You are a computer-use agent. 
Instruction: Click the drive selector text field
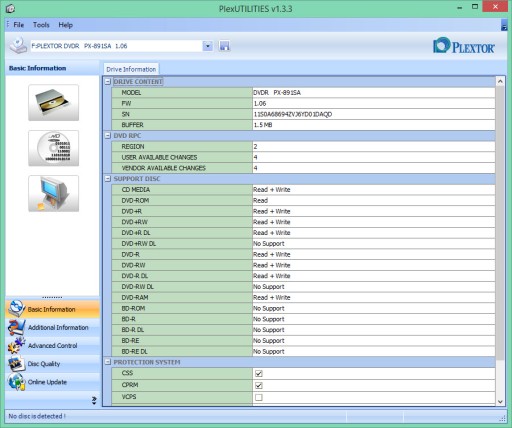116,46
